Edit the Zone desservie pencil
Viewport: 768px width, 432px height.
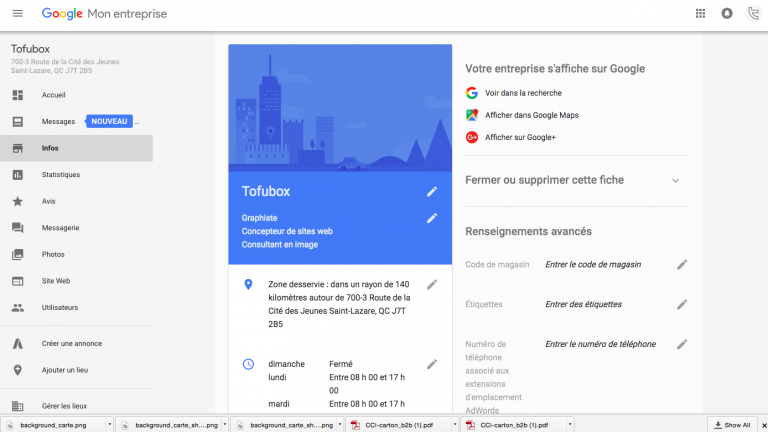pos(432,285)
